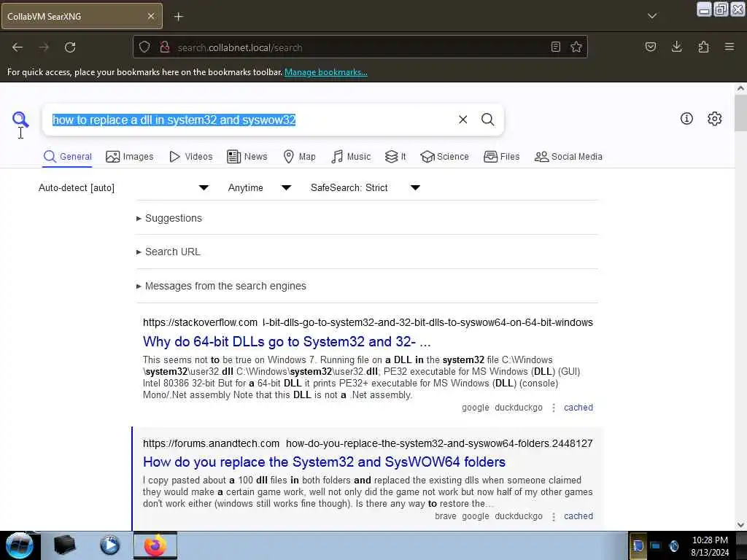List all tabs dropdown arrow
Image resolution: width=747 pixels, height=560 pixels.
[652, 16]
